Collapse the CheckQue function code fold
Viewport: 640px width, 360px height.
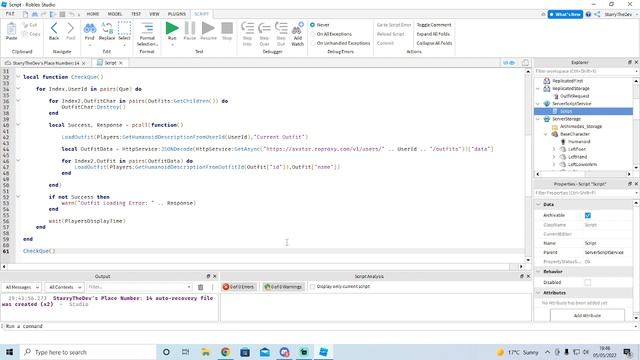click(18, 77)
